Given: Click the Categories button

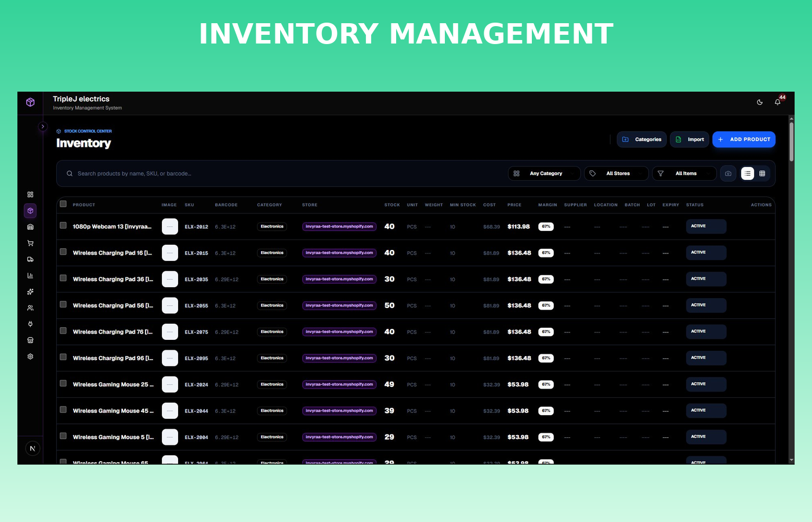Looking at the screenshot, I should (x=641, y=139).
